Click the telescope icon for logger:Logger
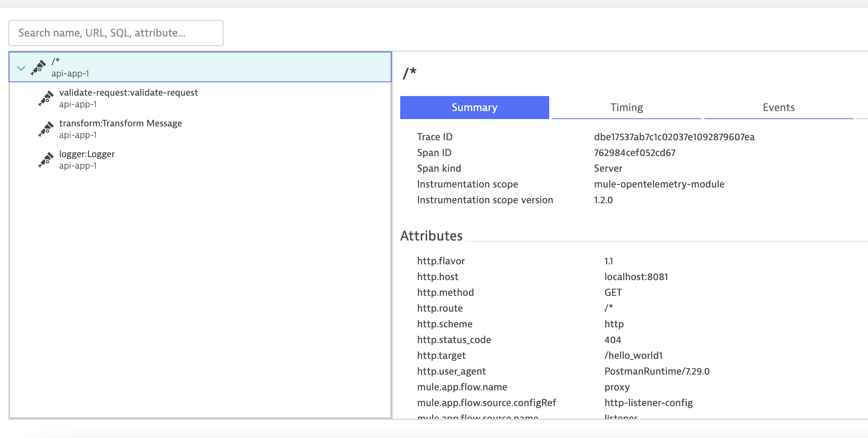 (46, 160)
